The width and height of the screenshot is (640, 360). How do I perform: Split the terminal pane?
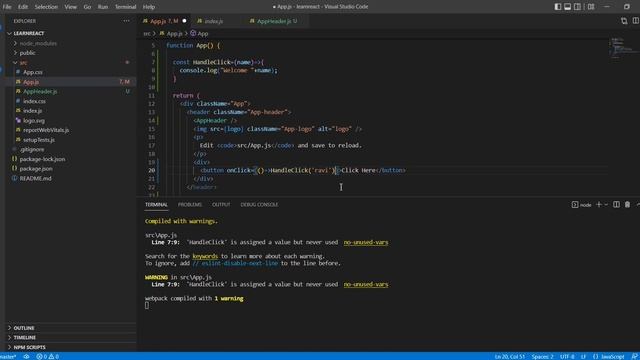coord(616,204)
